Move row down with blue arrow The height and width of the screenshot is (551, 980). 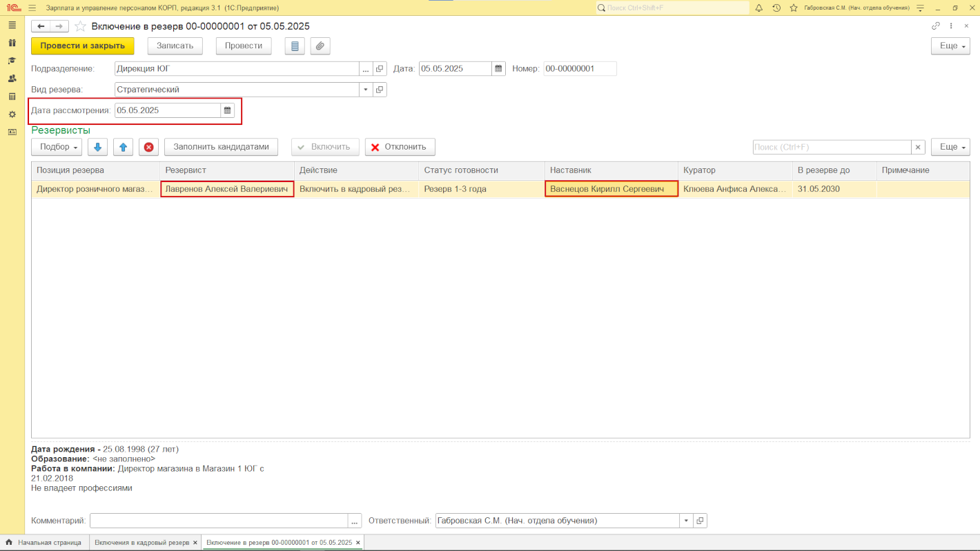click(97, 147)
